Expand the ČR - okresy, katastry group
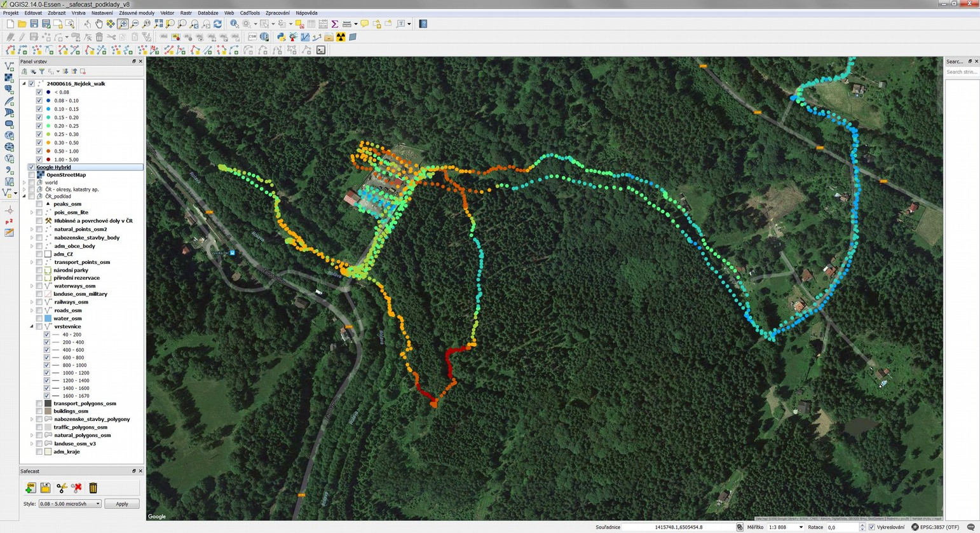Screen dimensions: 980x533 (x=24, y=190)
